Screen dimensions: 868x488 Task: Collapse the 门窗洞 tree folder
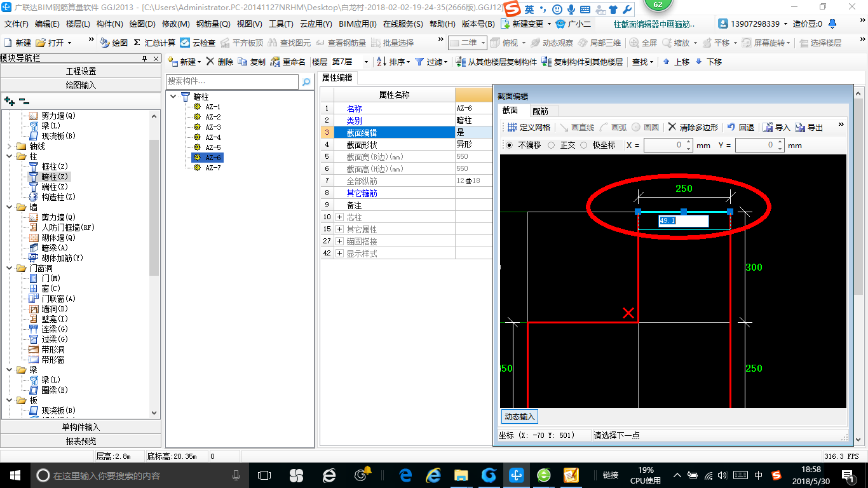pos(9,268)
